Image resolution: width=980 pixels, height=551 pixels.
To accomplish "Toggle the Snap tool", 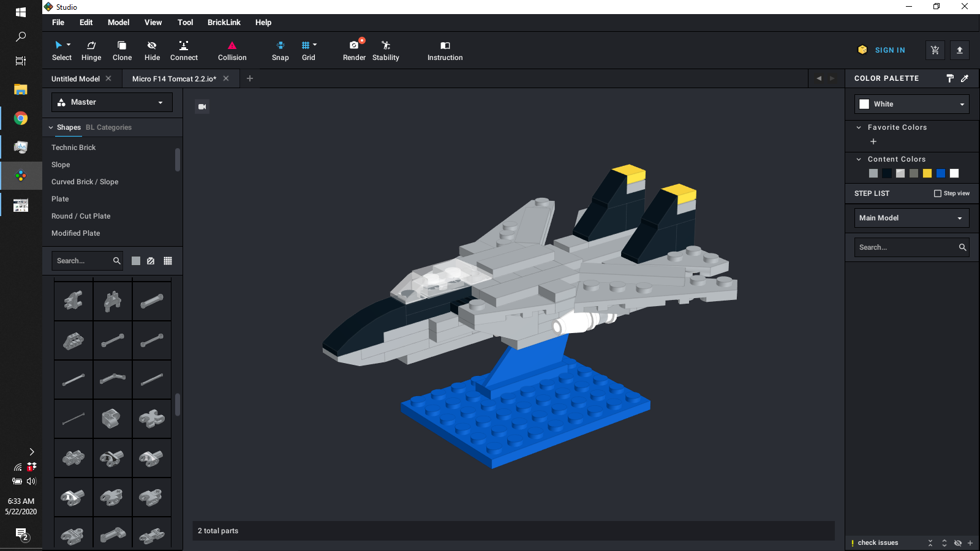I will pos(280,51).
